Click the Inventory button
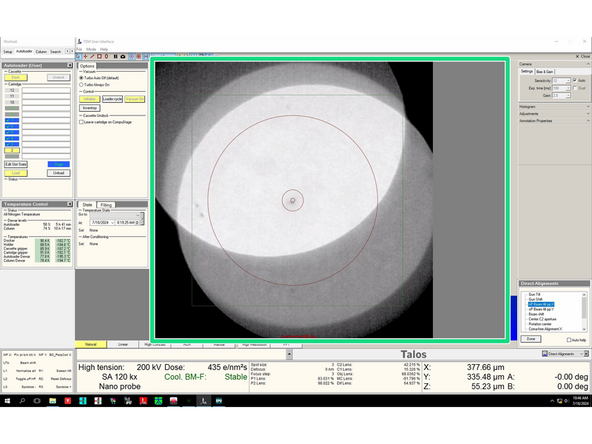The height and width of the screenshot is (444, 592). [x=89, y=108]
